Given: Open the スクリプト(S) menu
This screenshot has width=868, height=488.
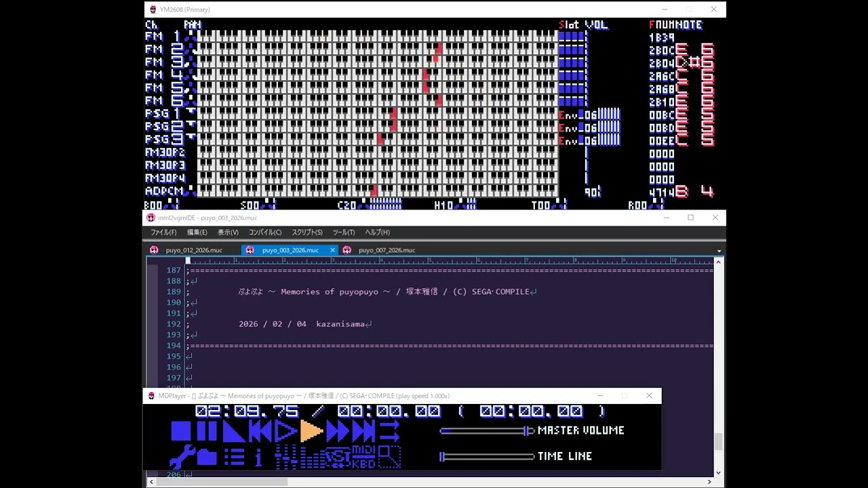Looking at the screenshot, I should point(307,232).
